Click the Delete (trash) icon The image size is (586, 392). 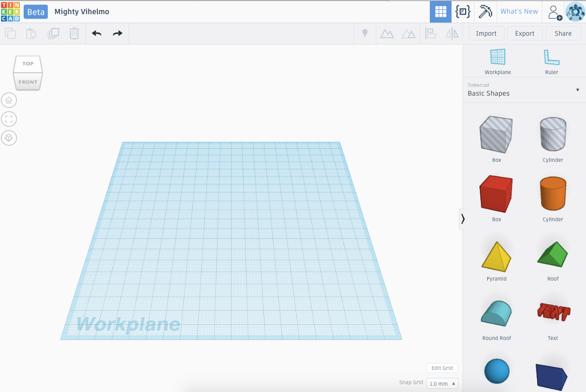tap(74, 33)
